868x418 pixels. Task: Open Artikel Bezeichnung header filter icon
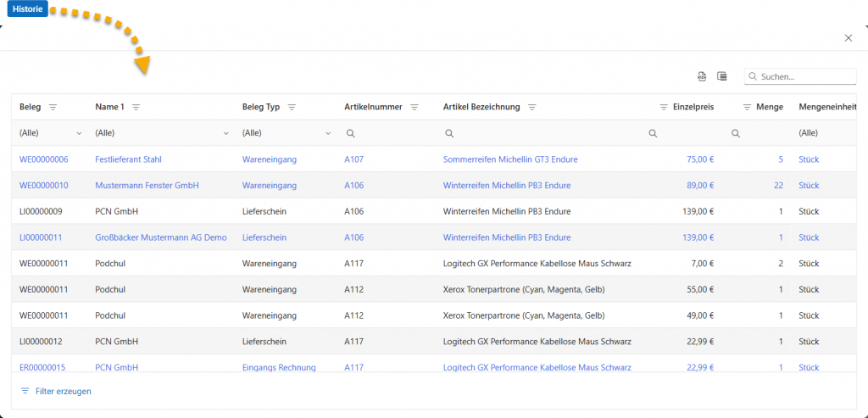click(x=532, y=107)
